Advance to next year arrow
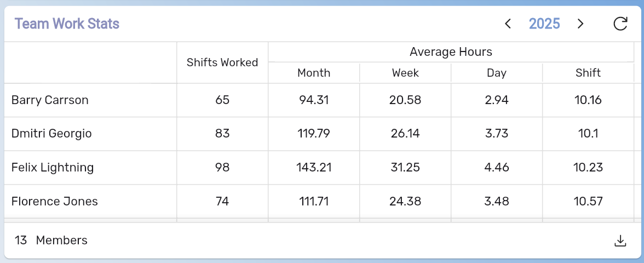 pos(580,24)
